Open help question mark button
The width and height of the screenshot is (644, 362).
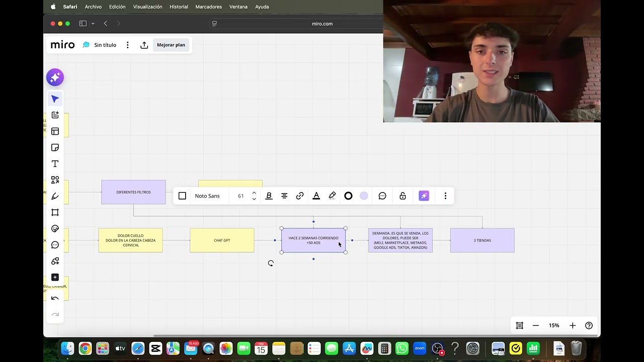[589, 325]
